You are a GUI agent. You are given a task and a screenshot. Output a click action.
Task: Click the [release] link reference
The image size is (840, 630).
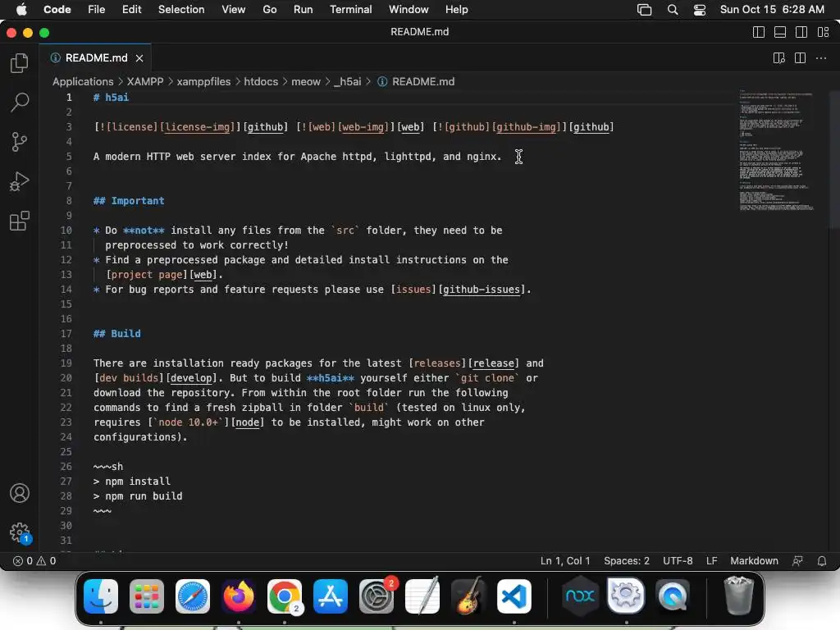(x=493, y=363)
